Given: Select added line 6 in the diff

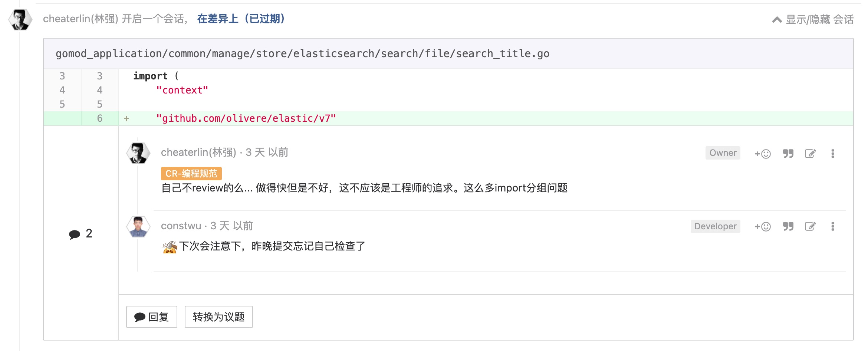Looking at the screenshot, I should click(448, 118).
